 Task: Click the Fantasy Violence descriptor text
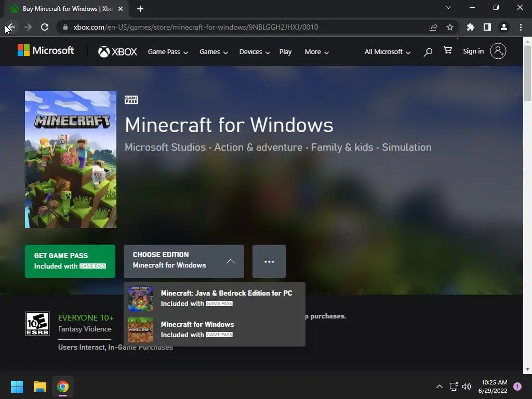pyautogui.click(x=85, y=329)
